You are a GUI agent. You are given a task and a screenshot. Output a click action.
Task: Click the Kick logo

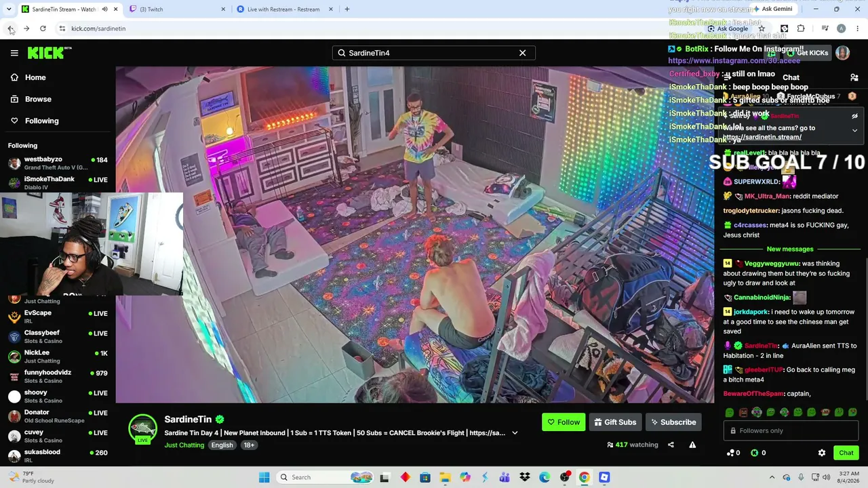point(50,53)
